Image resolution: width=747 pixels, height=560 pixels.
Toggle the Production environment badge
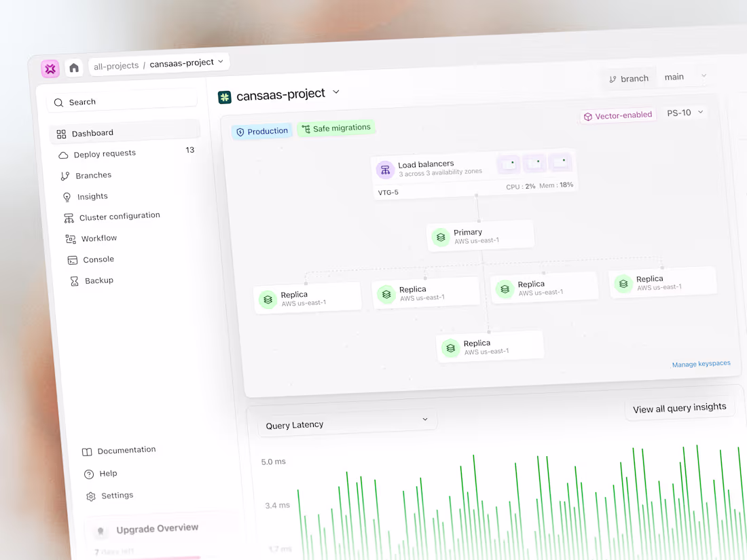point(261,130)
